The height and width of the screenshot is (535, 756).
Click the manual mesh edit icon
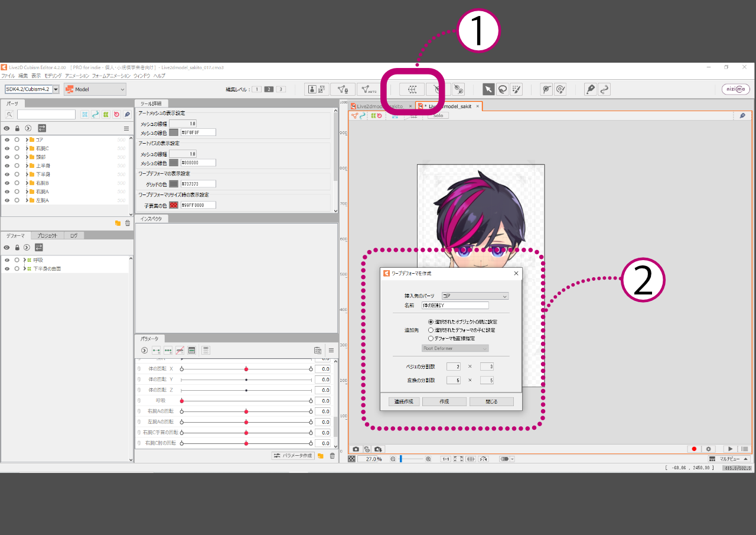(343, 89)
